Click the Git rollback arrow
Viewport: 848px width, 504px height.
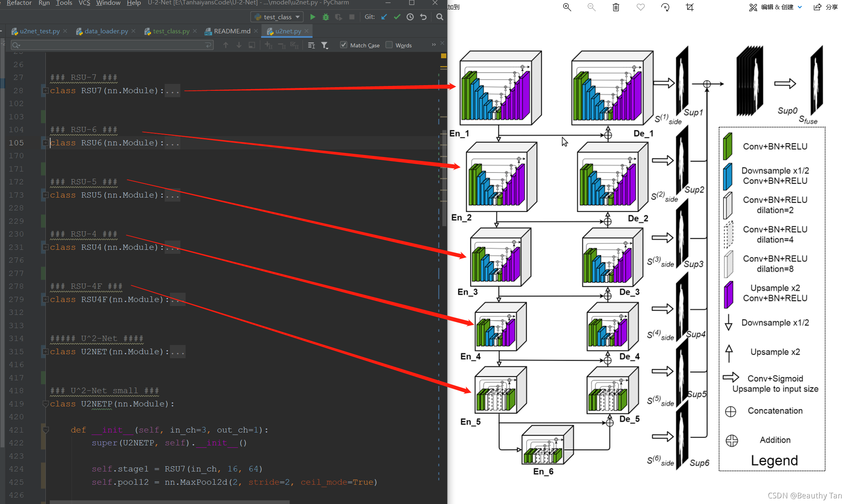[423, 17]
